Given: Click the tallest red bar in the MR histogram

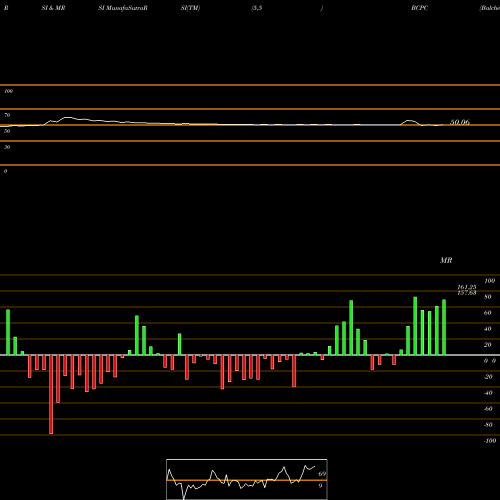Looking at the screenshot, I should [x=51, y=394].
